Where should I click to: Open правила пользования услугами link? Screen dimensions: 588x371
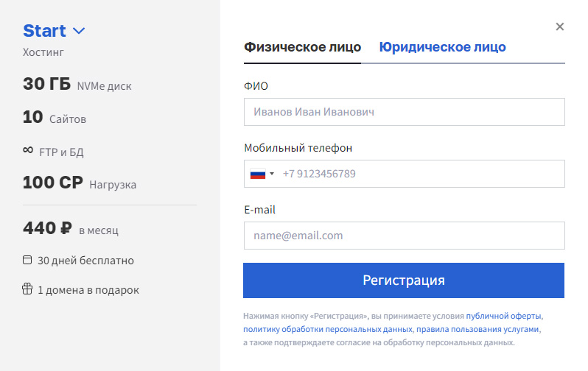477,329
